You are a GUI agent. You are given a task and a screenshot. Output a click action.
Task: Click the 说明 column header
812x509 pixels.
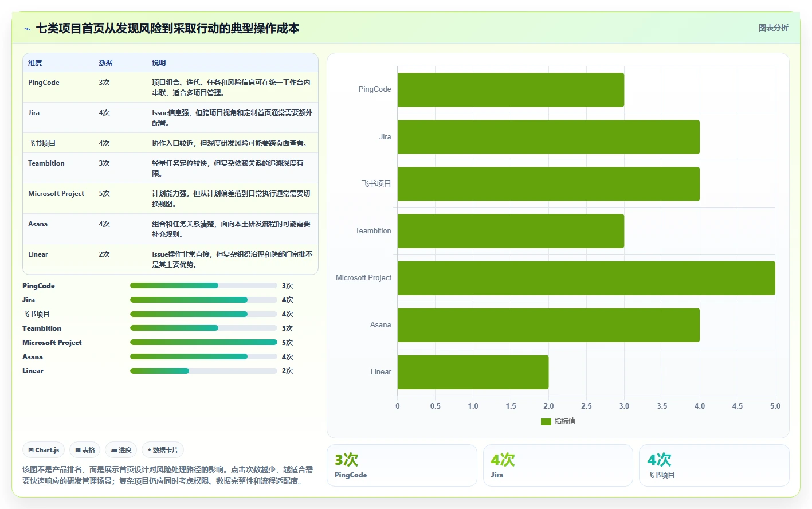pyautogui.click(x=159, y=63)
